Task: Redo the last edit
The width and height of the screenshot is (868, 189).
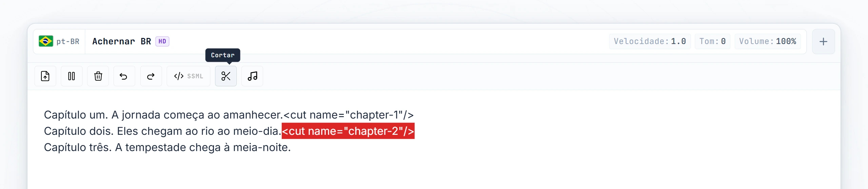Action: tap(151, 76)
